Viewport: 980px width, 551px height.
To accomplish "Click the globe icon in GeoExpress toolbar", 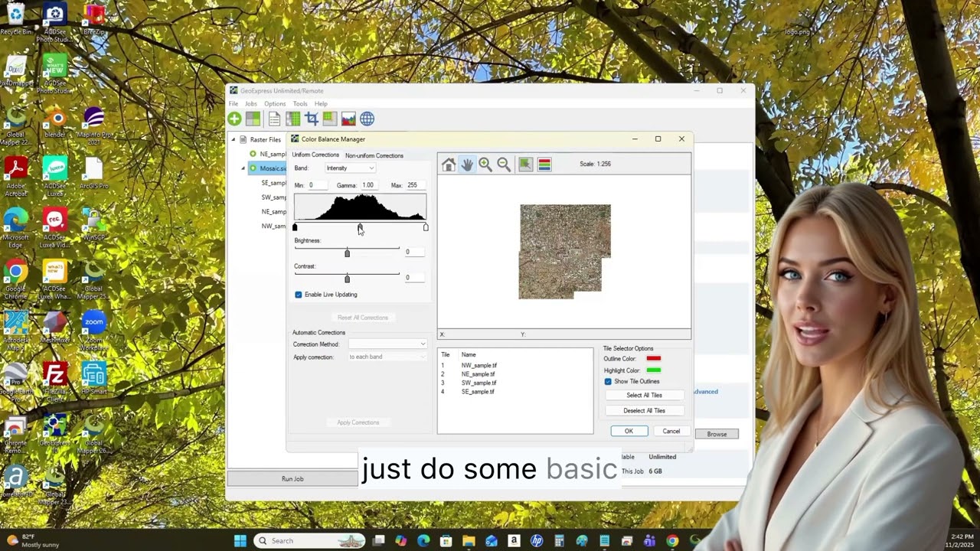I will [367, 119].
